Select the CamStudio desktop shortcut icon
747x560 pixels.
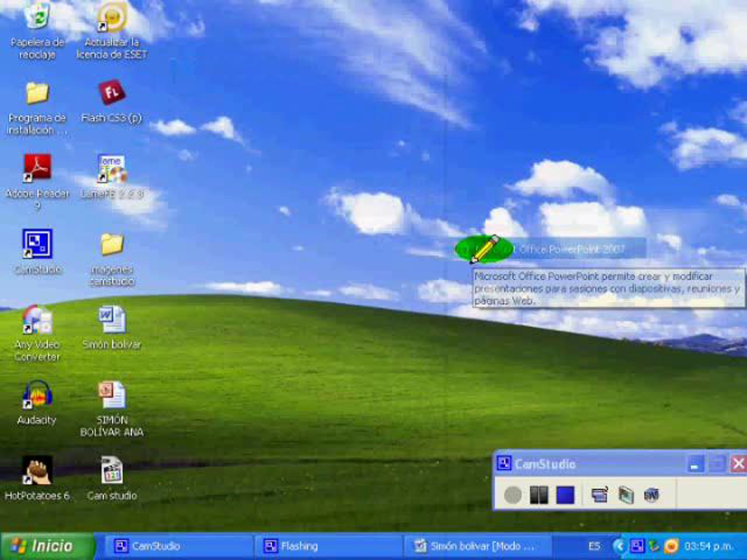click(x=37, y=244)
